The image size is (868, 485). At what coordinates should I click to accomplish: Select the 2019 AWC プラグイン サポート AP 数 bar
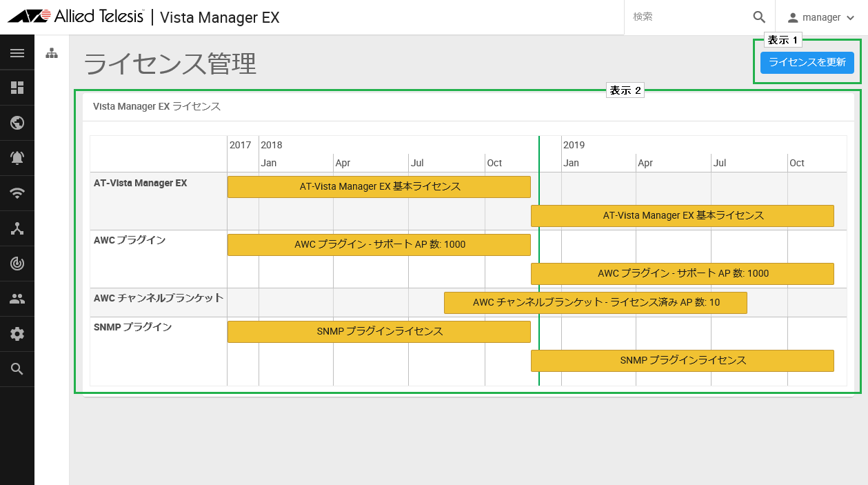pyautogui.click(x=683, y=274)
